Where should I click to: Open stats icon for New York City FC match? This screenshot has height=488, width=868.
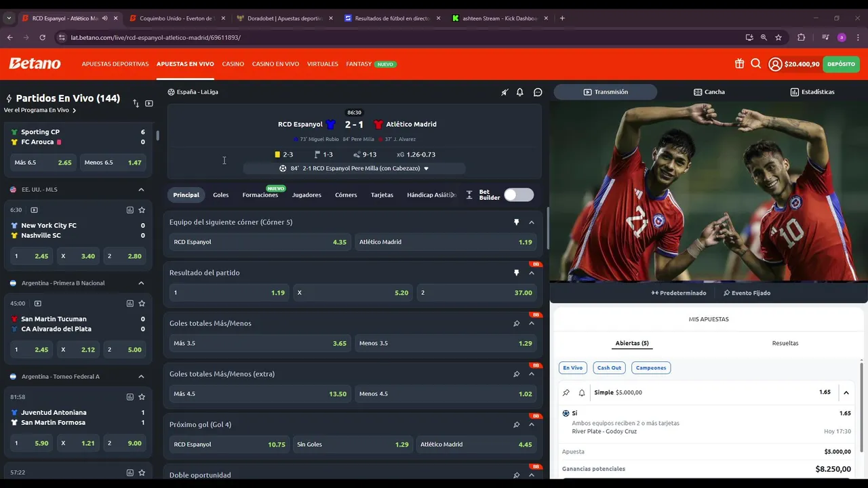[130, 210]
